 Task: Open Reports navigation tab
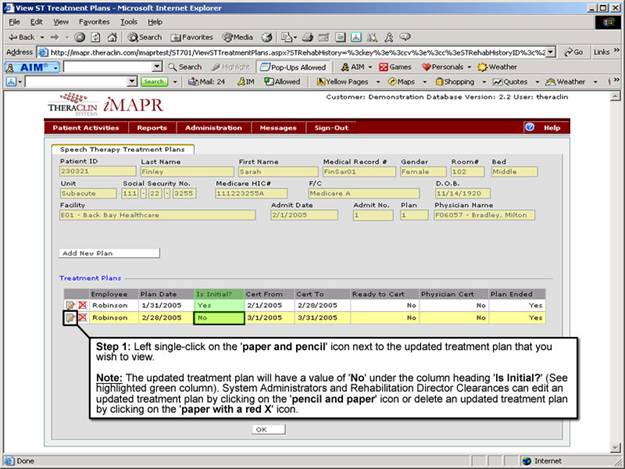click(x=152, y=128)
